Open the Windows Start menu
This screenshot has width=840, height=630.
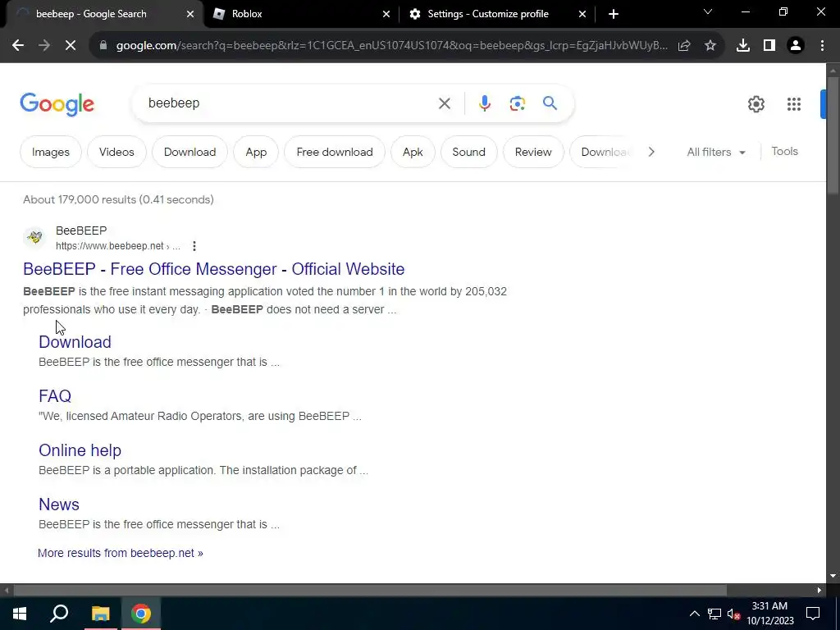point(20,614)
